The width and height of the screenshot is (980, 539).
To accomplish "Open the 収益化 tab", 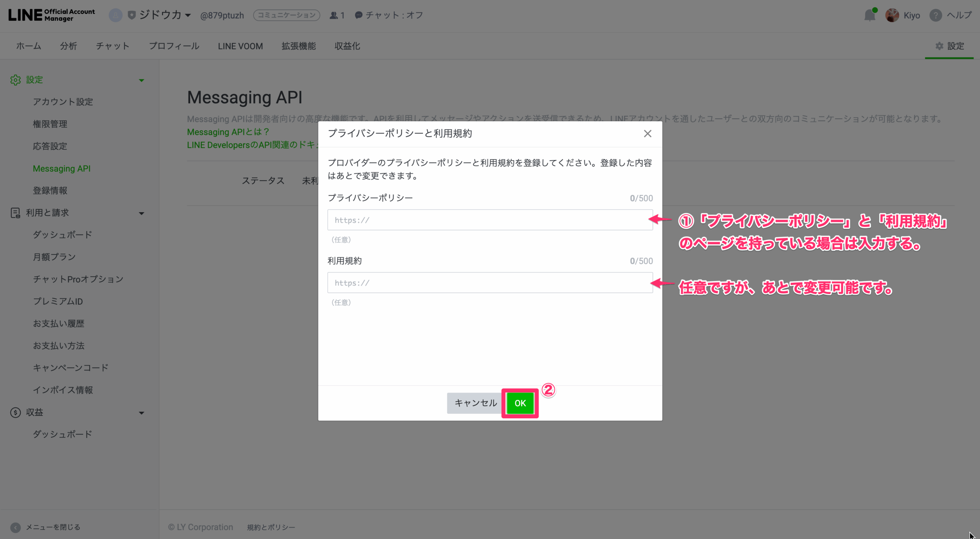I will 347,46.
